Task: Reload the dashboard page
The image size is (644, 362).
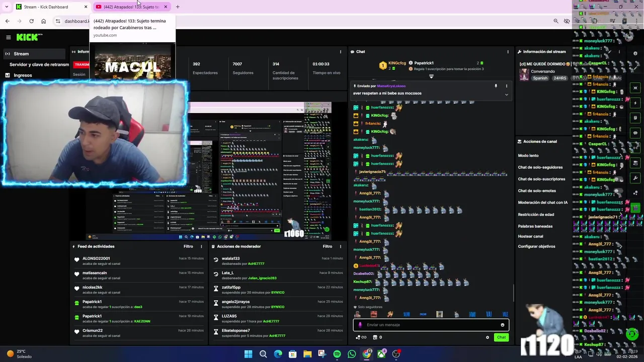Action: pyautogui.click(x=31, y=21)
